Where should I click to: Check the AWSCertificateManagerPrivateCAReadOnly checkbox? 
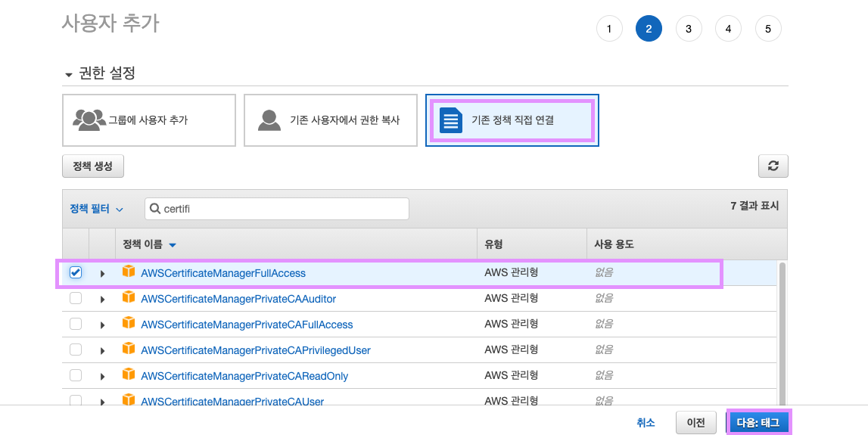[76, 375]
